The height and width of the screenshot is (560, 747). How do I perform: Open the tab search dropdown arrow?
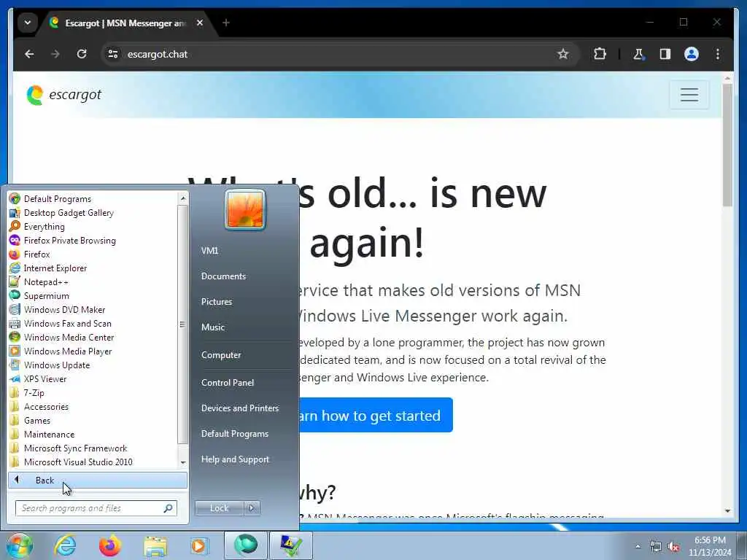[28, 23]
